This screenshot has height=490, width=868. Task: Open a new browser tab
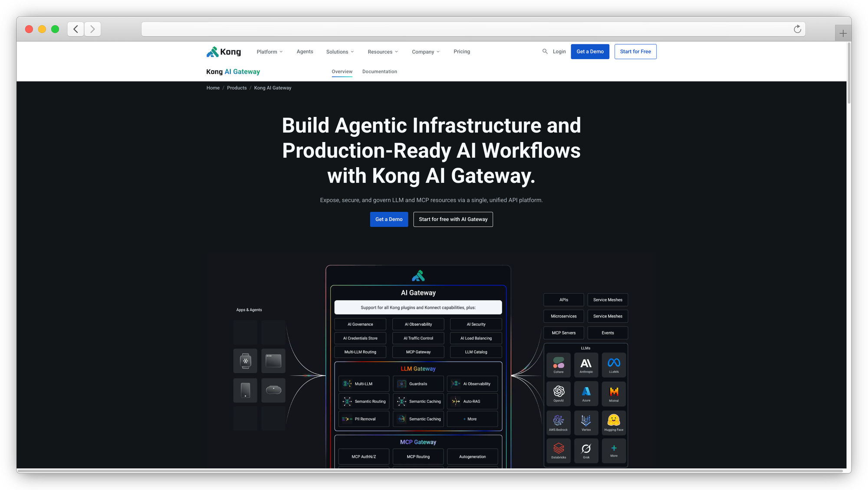[x=843, y=33]
